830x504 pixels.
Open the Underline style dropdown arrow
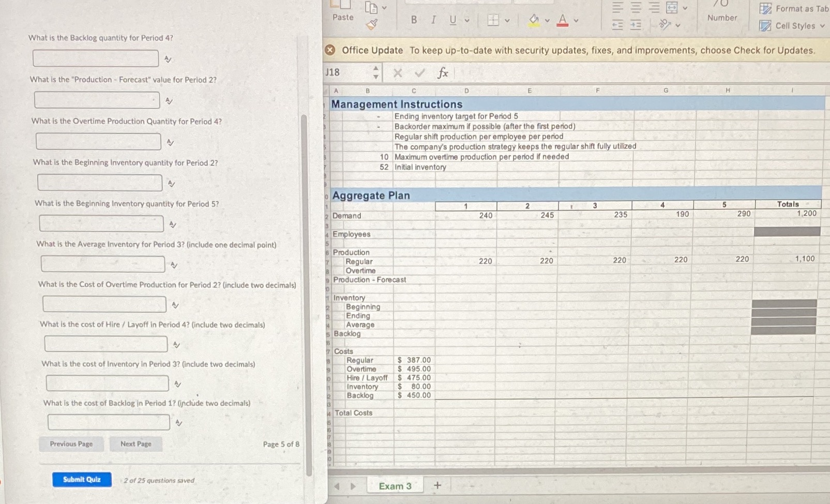(x=467, y=21)
